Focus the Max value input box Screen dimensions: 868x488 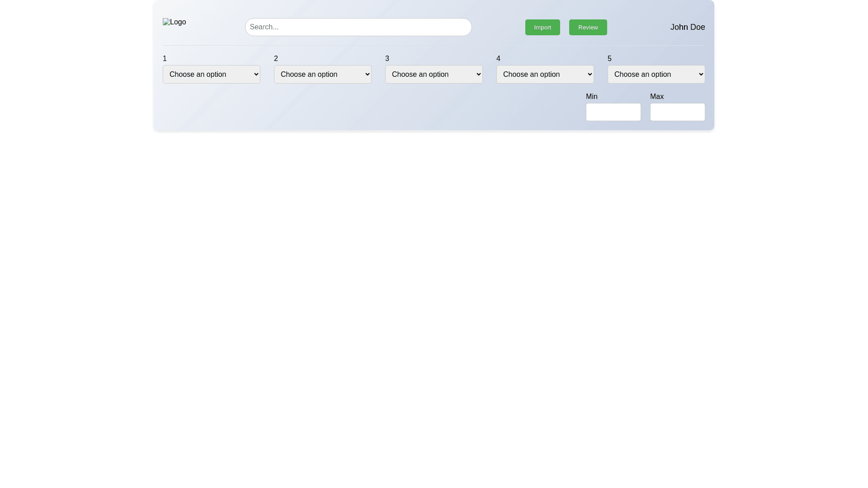[677, 112]
